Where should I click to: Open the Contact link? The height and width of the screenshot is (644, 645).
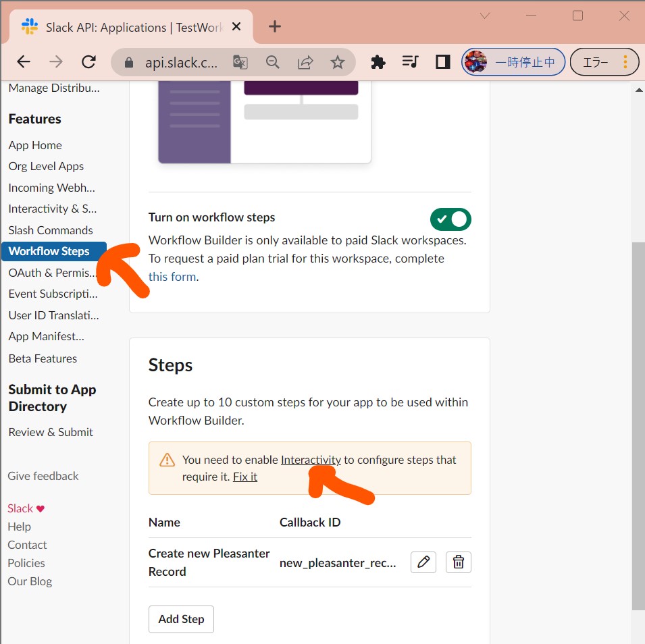[27, 545]
